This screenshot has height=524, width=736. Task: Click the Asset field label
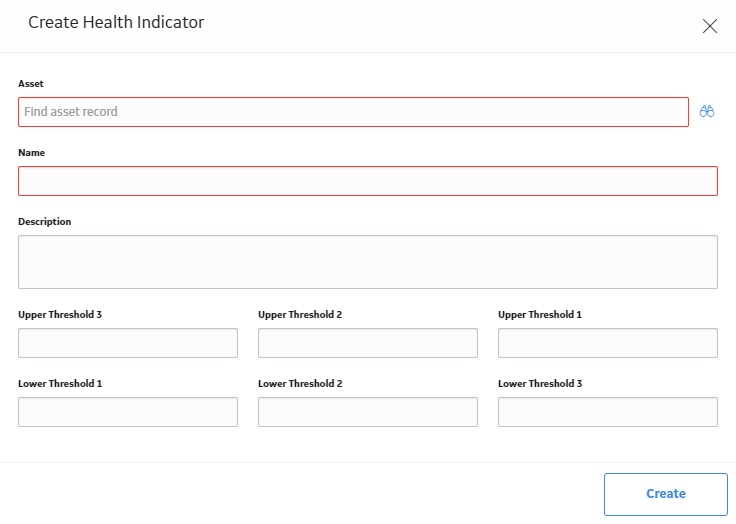click(31, 84)
